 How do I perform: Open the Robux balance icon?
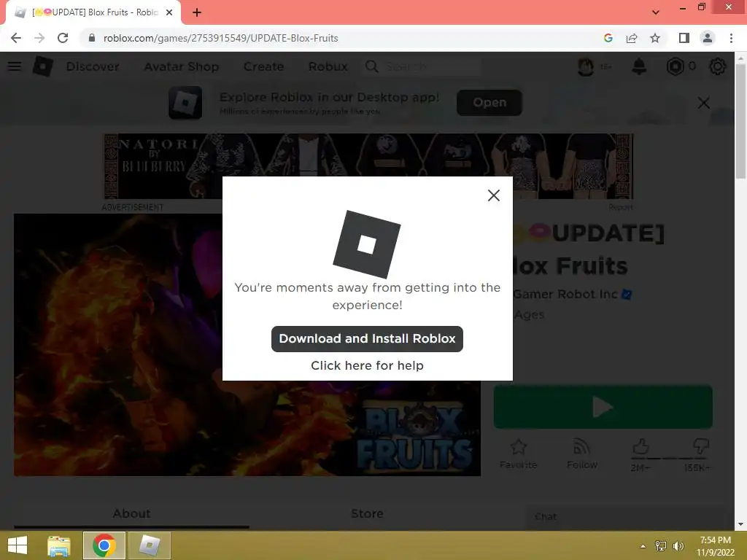(675, 66)
